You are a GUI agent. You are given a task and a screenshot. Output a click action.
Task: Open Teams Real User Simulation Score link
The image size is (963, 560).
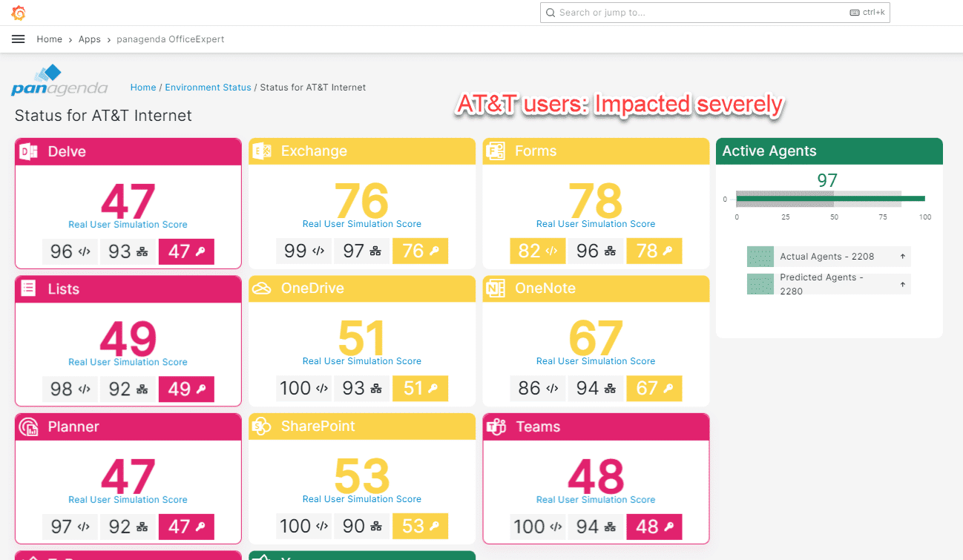tap(596, 500)
